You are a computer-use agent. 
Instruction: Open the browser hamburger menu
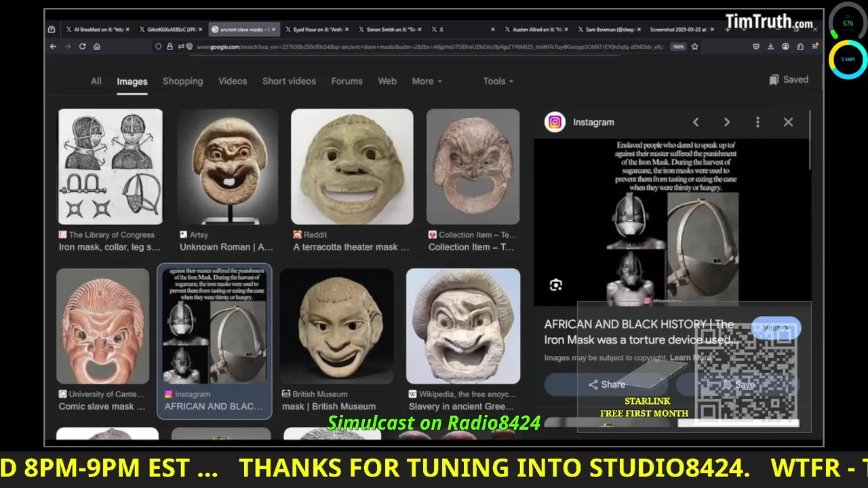click(x=814, y=47)
